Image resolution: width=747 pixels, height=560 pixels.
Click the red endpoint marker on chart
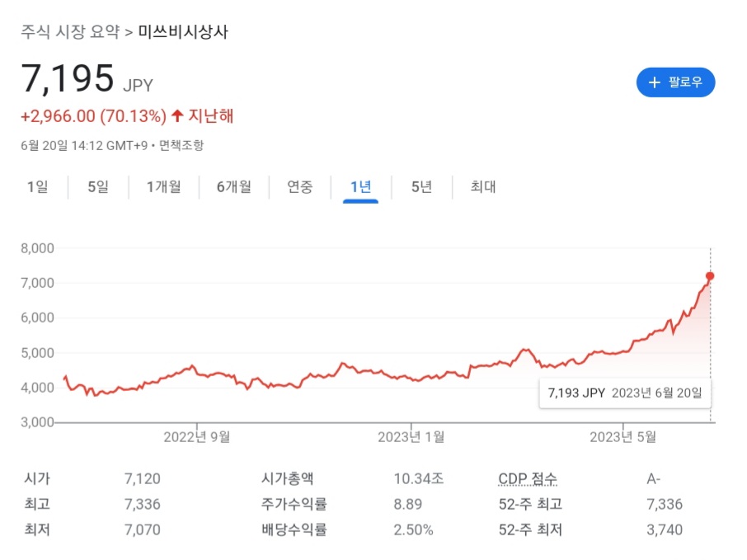710,276
